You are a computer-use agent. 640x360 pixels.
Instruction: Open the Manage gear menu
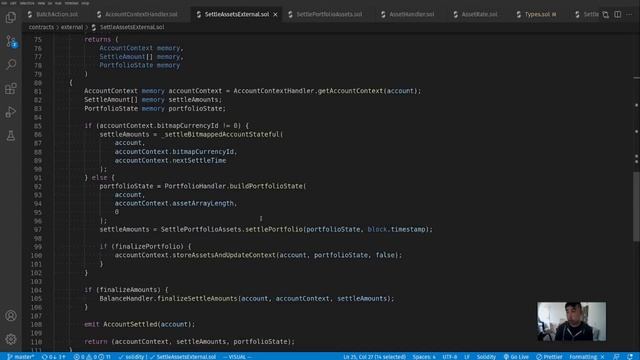[x=11, y=339]
